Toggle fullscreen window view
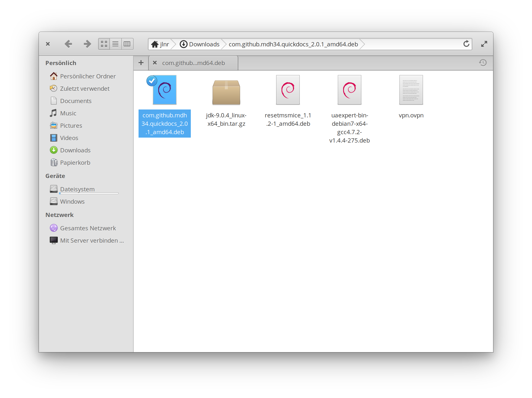Image resolution: width=532 pixels, height=398 pixels. click(484, 44)
